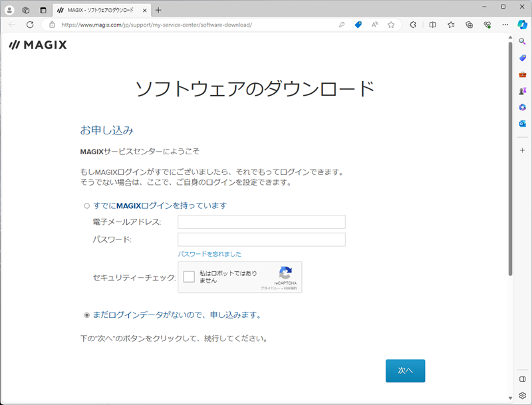Open the Edge workspaces icon
The width and height of the screenshot is (532, 405).
[x=26, y=10]
